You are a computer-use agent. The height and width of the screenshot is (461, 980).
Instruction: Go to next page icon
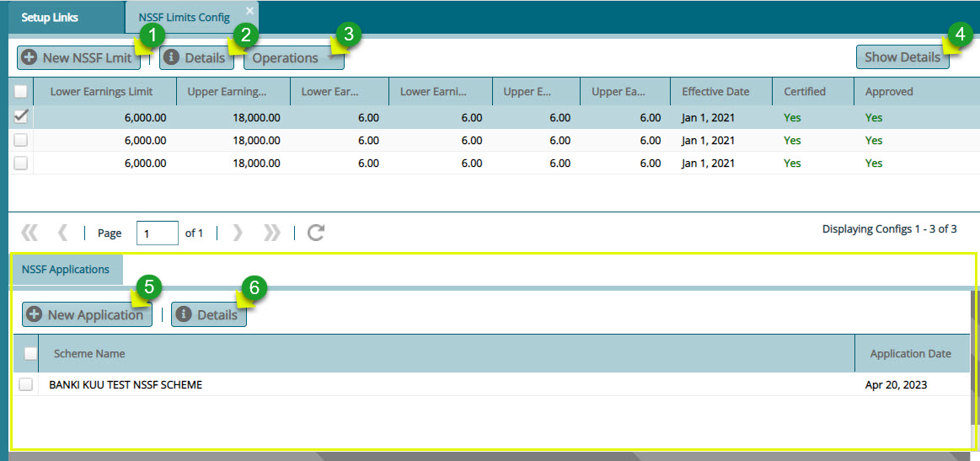[238, 233]
